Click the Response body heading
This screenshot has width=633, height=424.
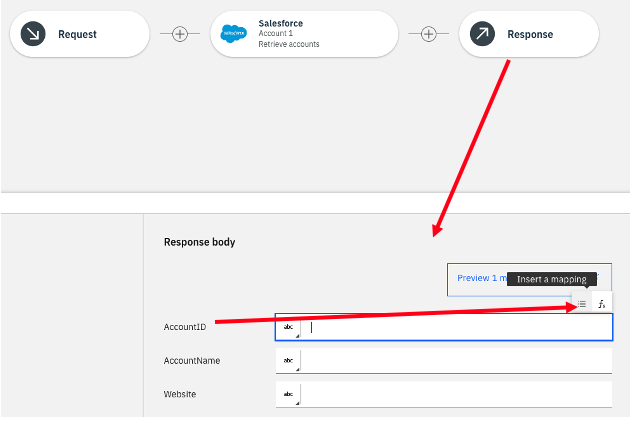[x=199, y=242]
